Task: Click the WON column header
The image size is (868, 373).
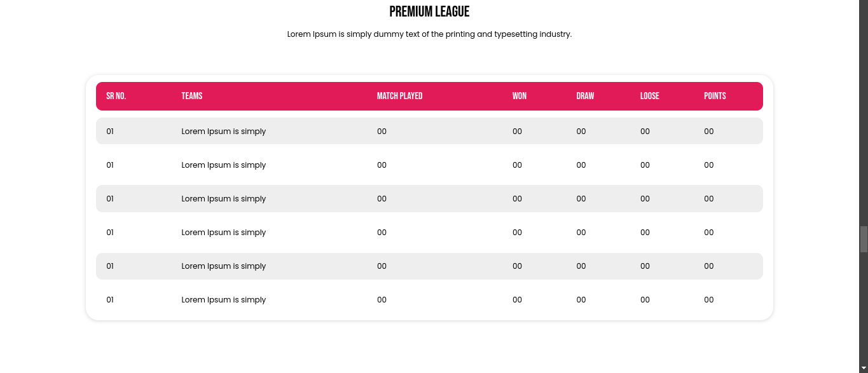Action: pos(519,96)
